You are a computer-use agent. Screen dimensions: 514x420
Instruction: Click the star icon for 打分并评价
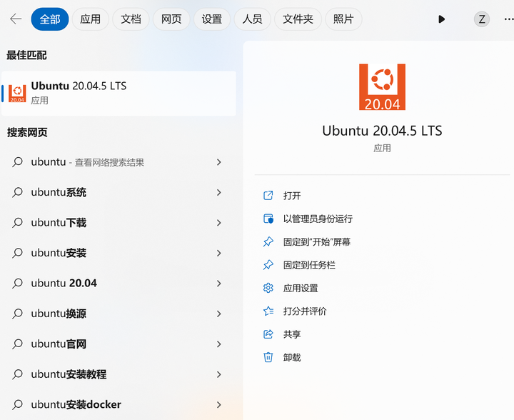coord(268,311)
